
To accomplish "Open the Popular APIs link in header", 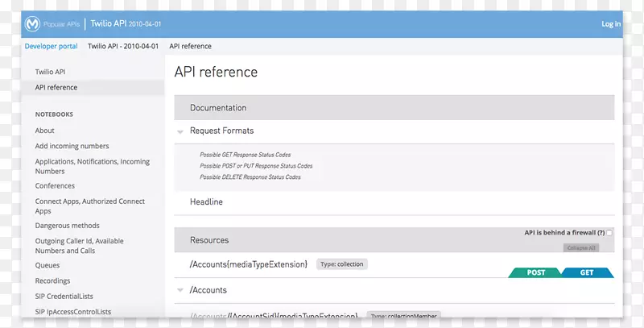I will click(62, 24).
